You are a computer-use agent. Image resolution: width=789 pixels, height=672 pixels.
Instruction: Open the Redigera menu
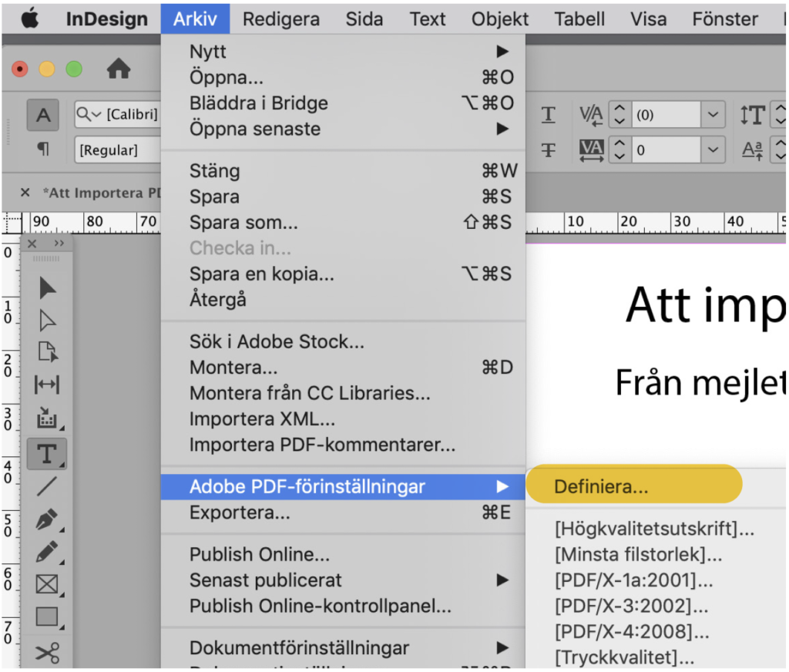280,19
